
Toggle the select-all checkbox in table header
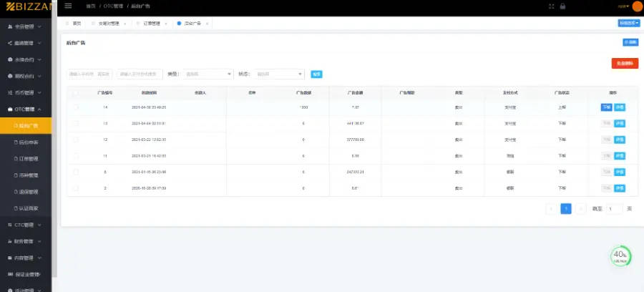[76, 93]
